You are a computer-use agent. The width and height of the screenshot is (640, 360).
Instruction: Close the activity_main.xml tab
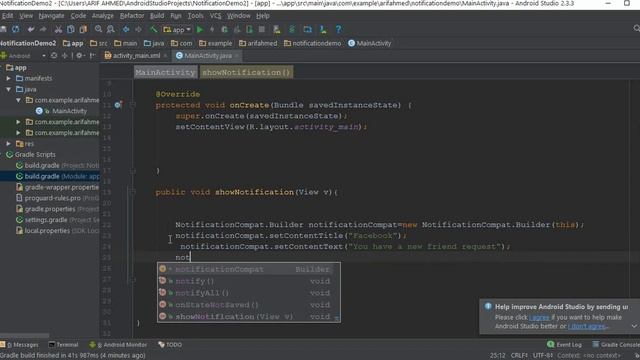(x=165, y=56)
